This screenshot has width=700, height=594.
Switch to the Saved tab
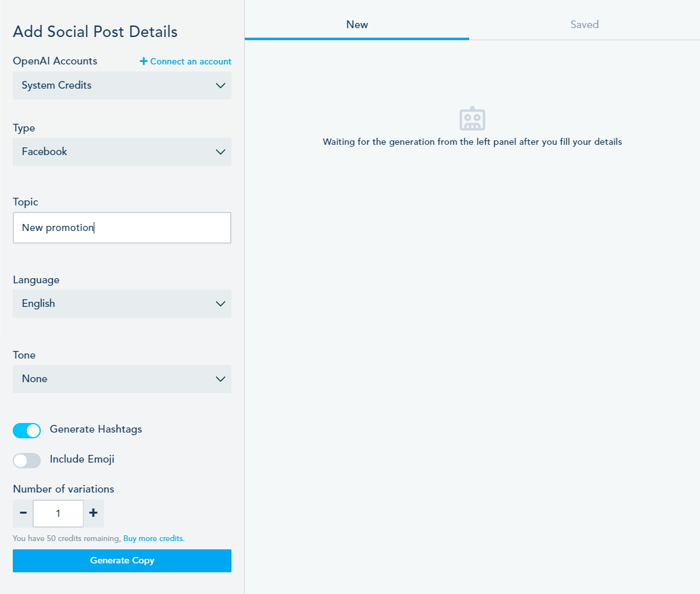tap(585, 24)
